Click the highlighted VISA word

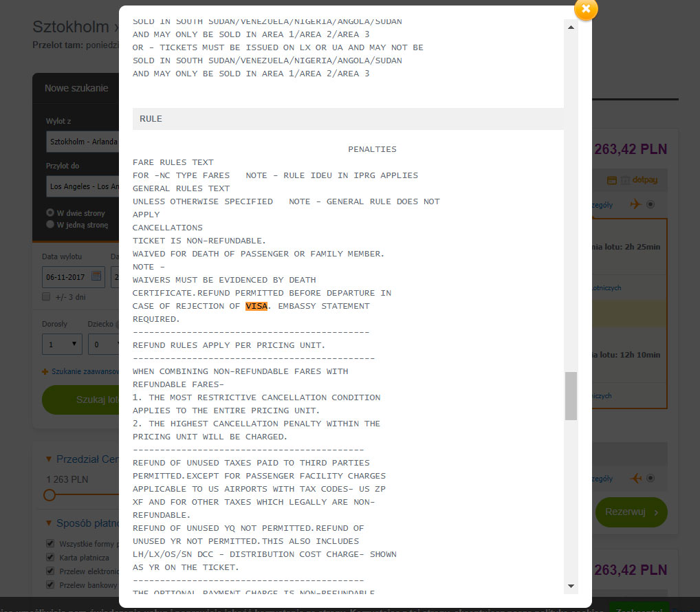tap(256, 306)
